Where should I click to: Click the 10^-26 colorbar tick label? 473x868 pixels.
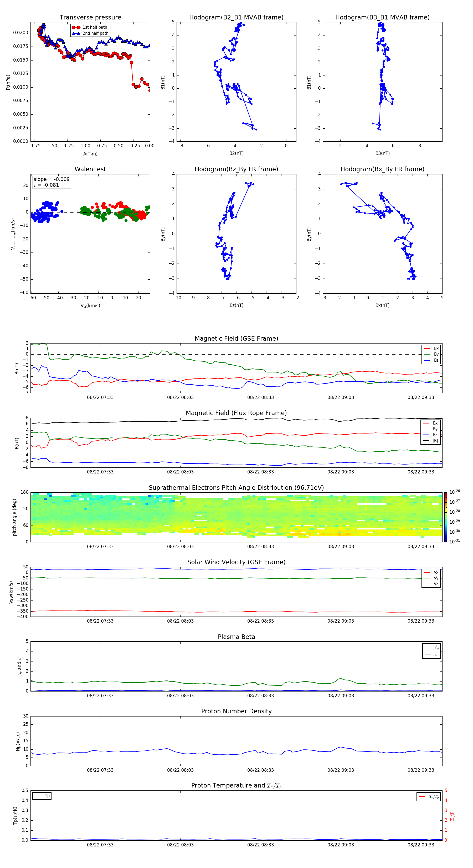click(x=455, y=492)
